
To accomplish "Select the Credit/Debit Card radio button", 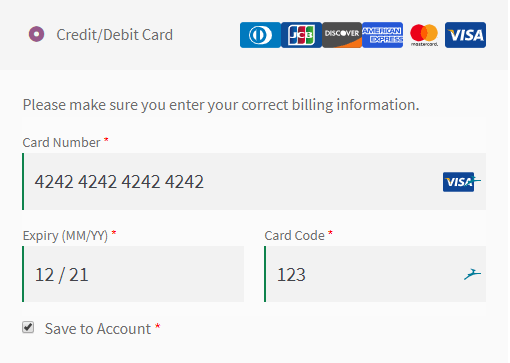I will (37, 34).
